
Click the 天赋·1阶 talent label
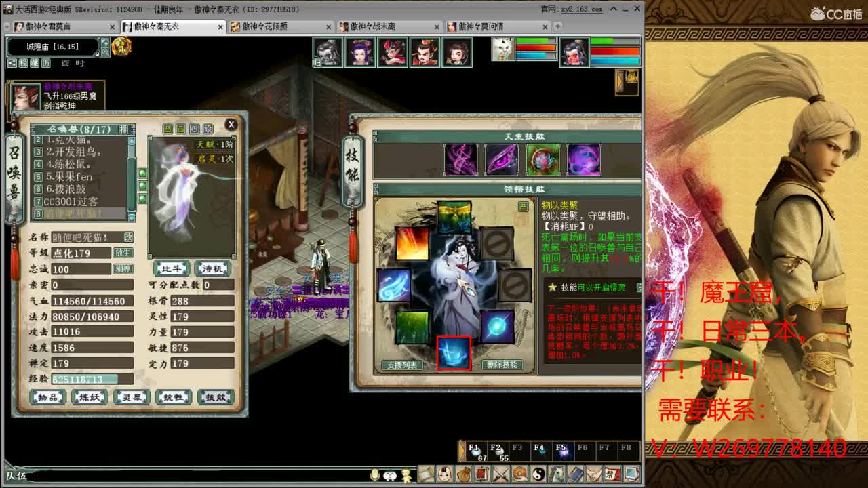(x=215, y=144)
